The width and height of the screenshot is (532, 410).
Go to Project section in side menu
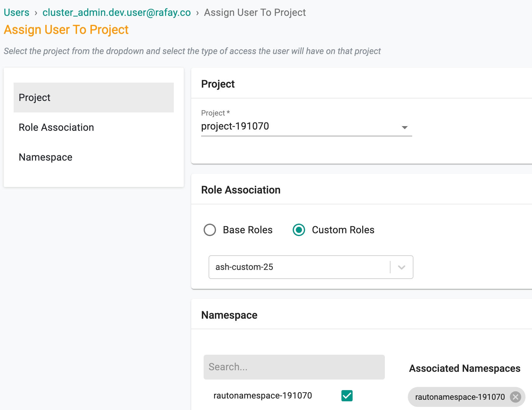(x=94, y=98)
